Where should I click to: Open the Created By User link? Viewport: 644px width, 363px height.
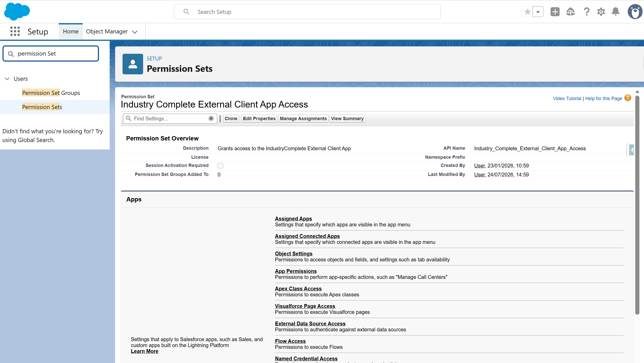click(x=480, y=166)
